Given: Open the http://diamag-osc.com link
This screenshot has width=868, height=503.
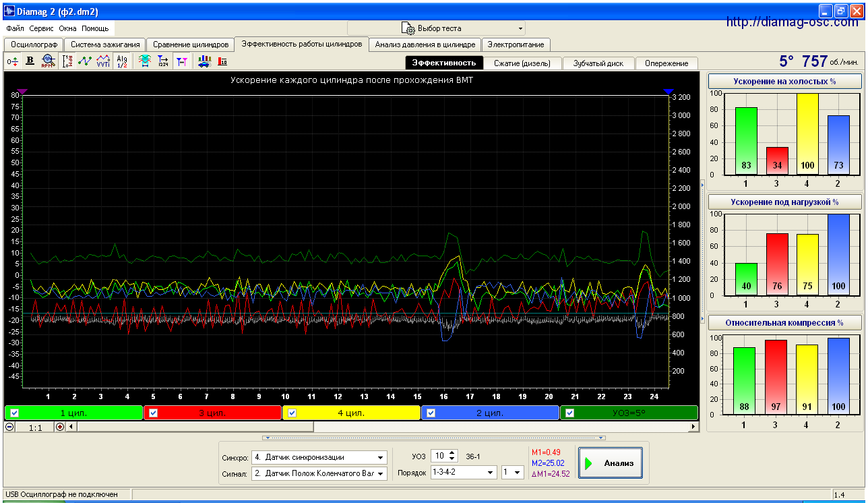Looking at the screenshot, I should click(x=793, y=22).
